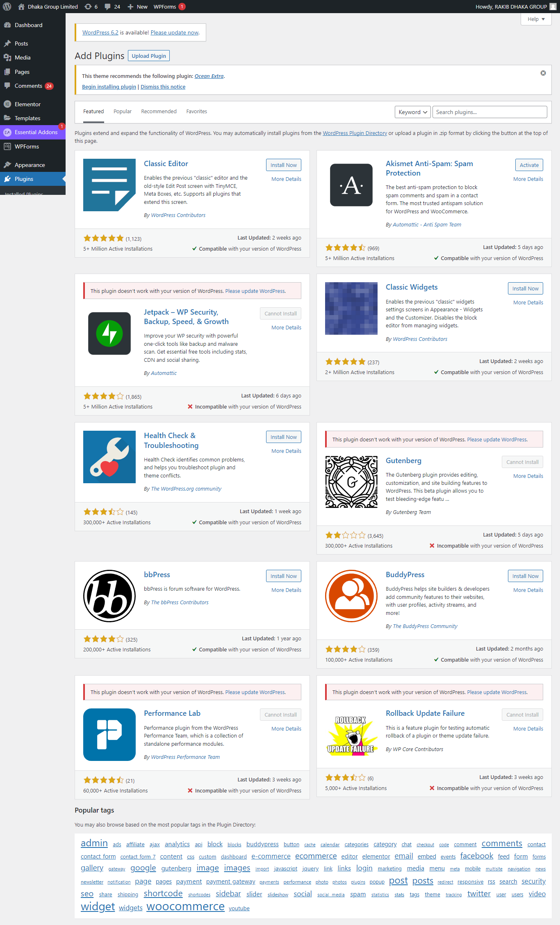The width and height of the screenshot is (560, 925).
Task: Open the Classic Editor title link
Action: pyautogui.click(x=166, y=164)
